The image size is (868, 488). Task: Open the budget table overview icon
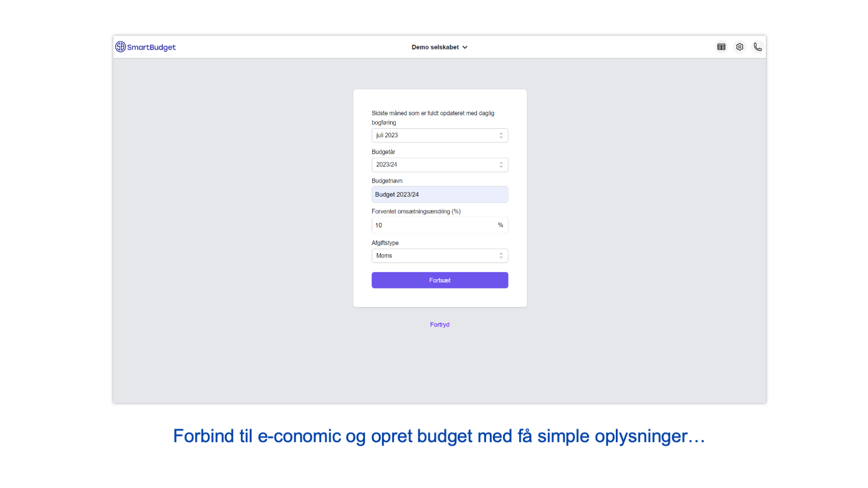tap(721, 46)
